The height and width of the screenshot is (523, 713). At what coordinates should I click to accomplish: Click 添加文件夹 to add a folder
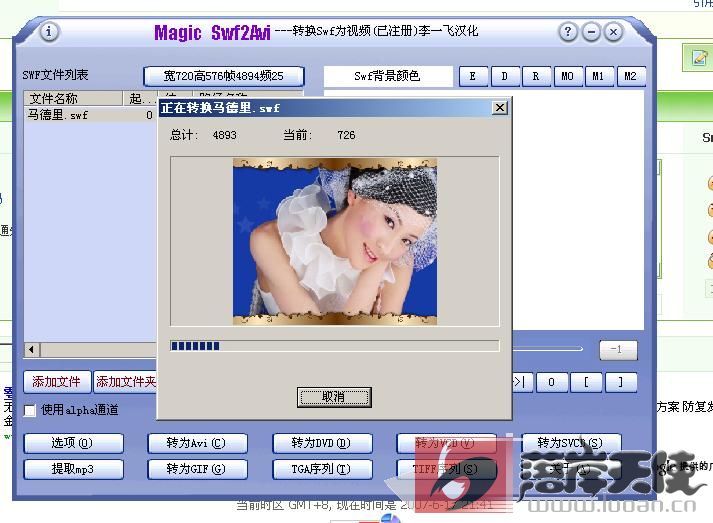tap(125, 382)
